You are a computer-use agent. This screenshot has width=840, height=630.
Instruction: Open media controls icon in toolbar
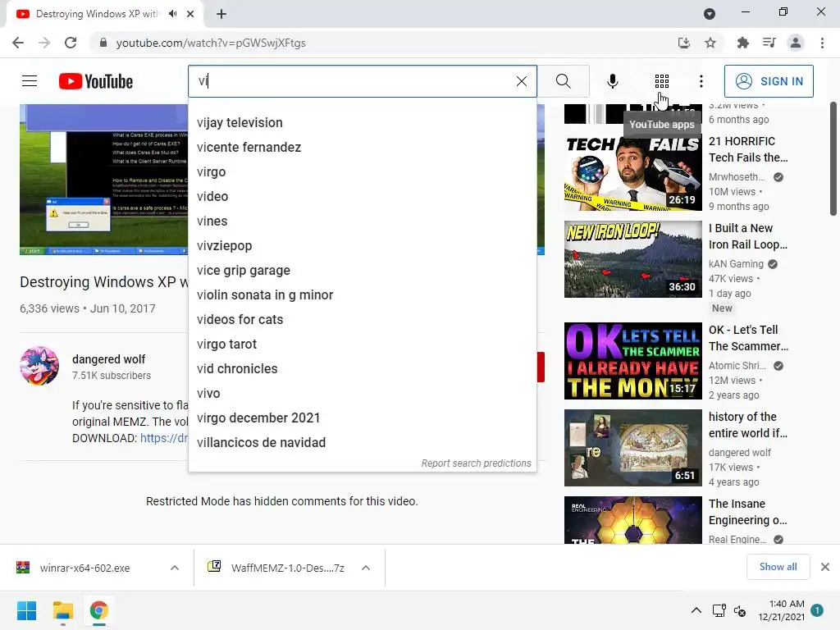click(x=769, y=43)
